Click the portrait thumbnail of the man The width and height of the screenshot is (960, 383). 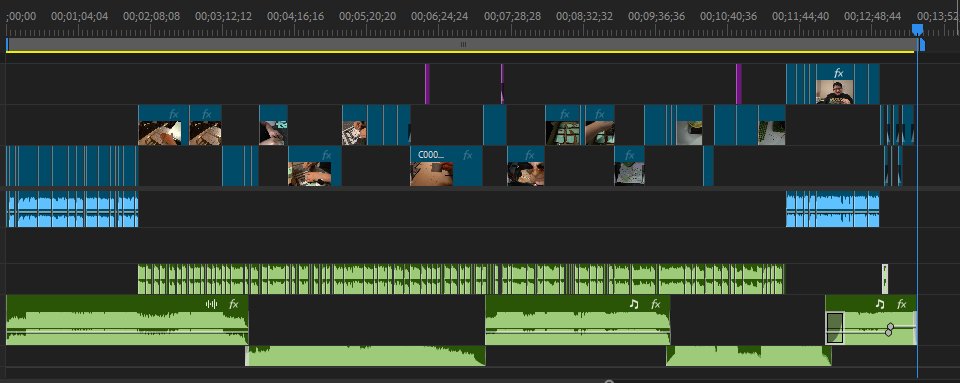(834, 92)
